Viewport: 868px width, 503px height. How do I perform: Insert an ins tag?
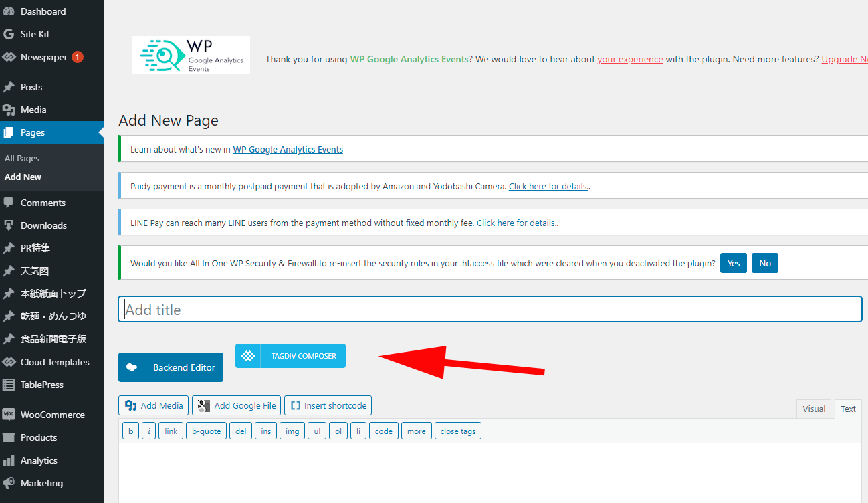coord(266,431)
